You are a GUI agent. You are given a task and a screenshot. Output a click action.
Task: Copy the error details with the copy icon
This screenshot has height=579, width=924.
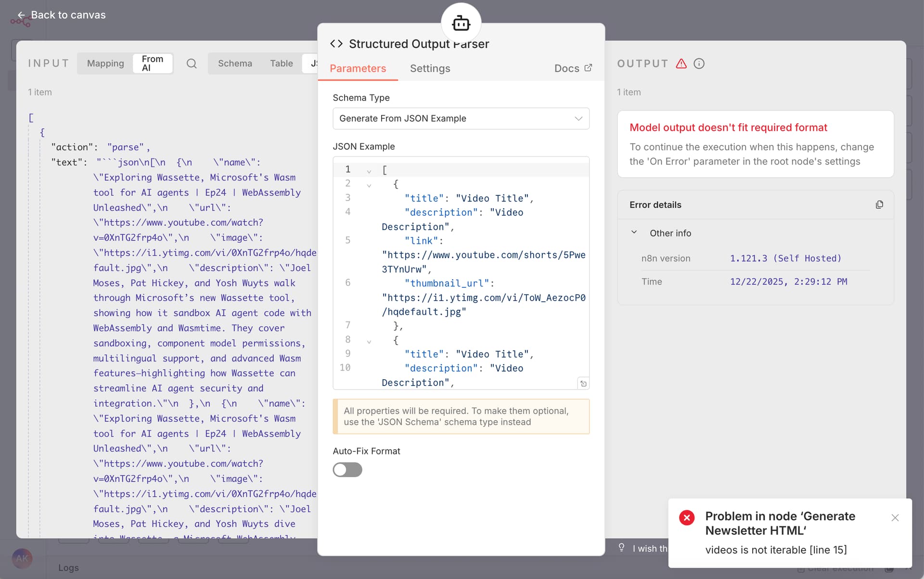(879, 205)
